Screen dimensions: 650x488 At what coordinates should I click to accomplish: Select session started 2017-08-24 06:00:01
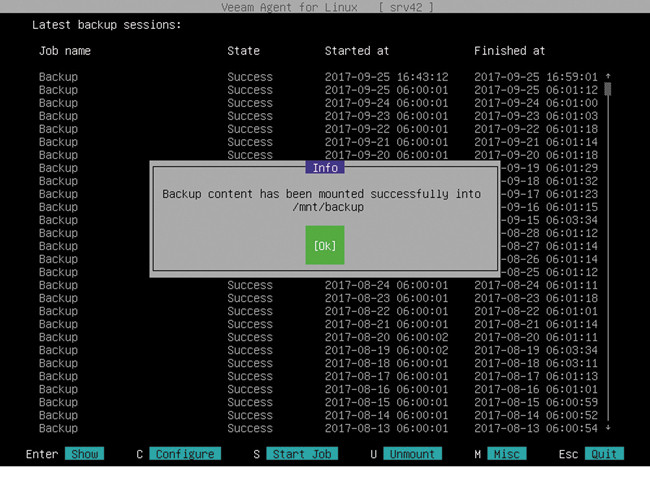(318, 285)
